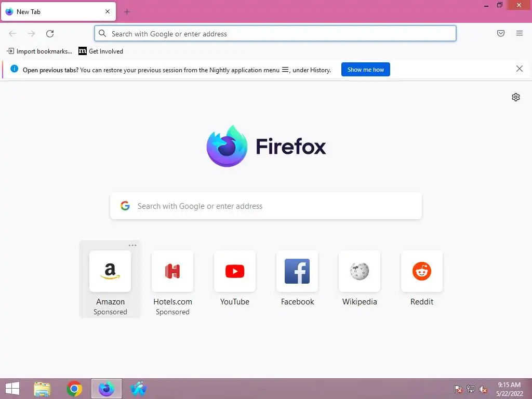Click network status tray icon
This screenshot has height=399, width=532.
(x=471, y=389)
